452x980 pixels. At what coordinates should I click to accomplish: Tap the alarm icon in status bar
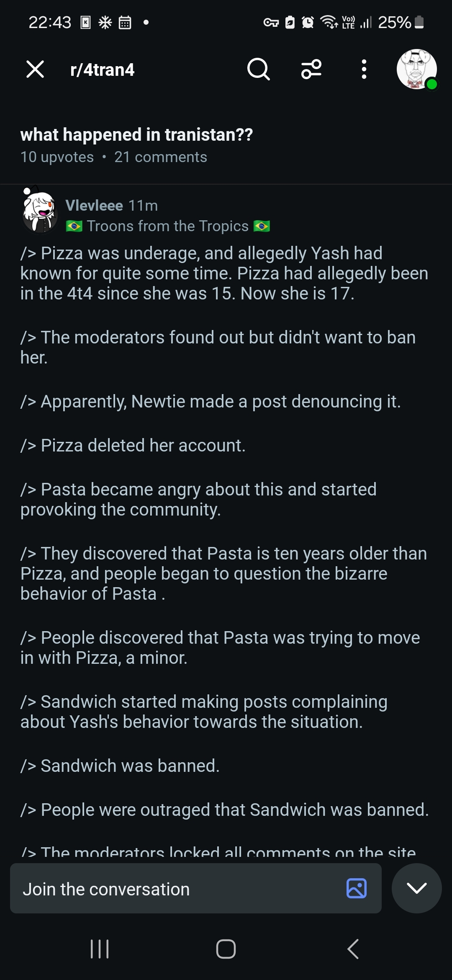point(308,22)
